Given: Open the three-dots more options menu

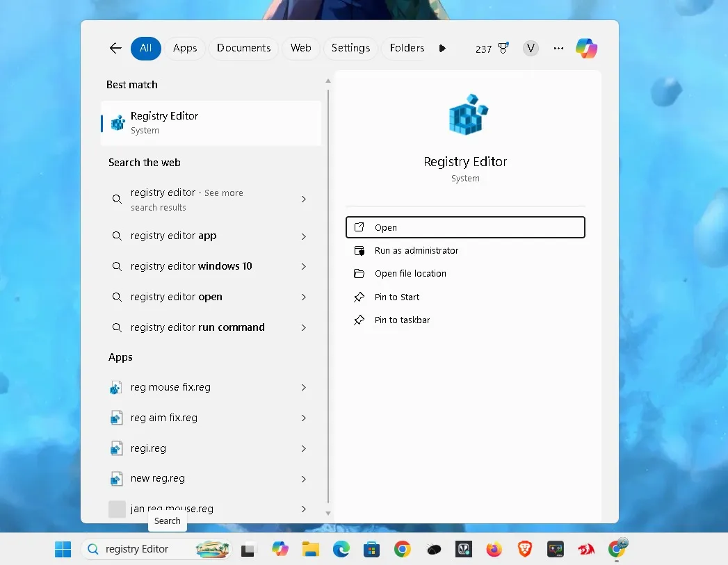Looking at the screenshot, I should coord(558,48).
